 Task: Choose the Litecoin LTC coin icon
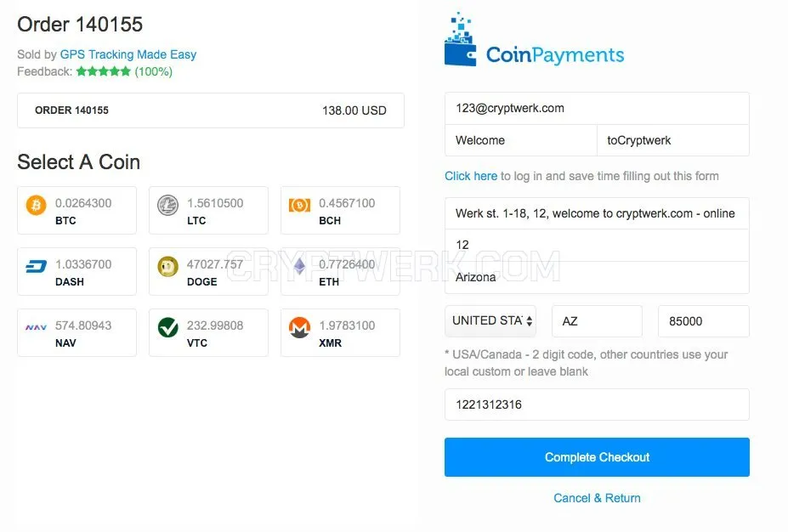point(167,205)
